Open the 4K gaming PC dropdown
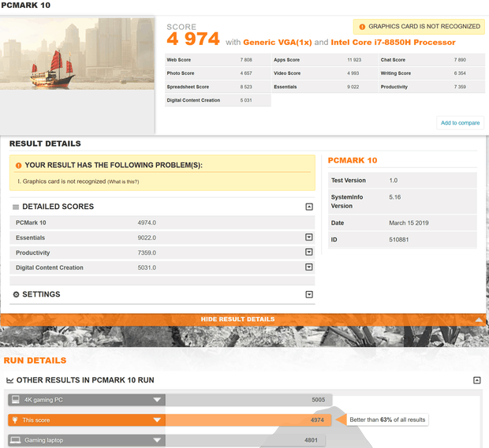The width and height of the screenshot is (489, 448). coord(157,400)
